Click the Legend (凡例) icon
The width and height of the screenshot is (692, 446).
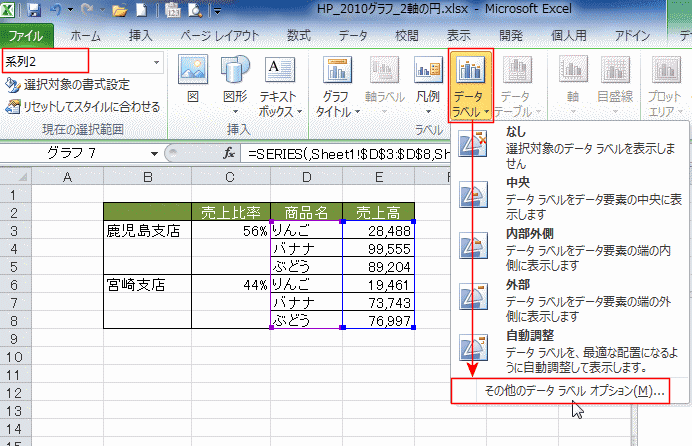point(428,86)
